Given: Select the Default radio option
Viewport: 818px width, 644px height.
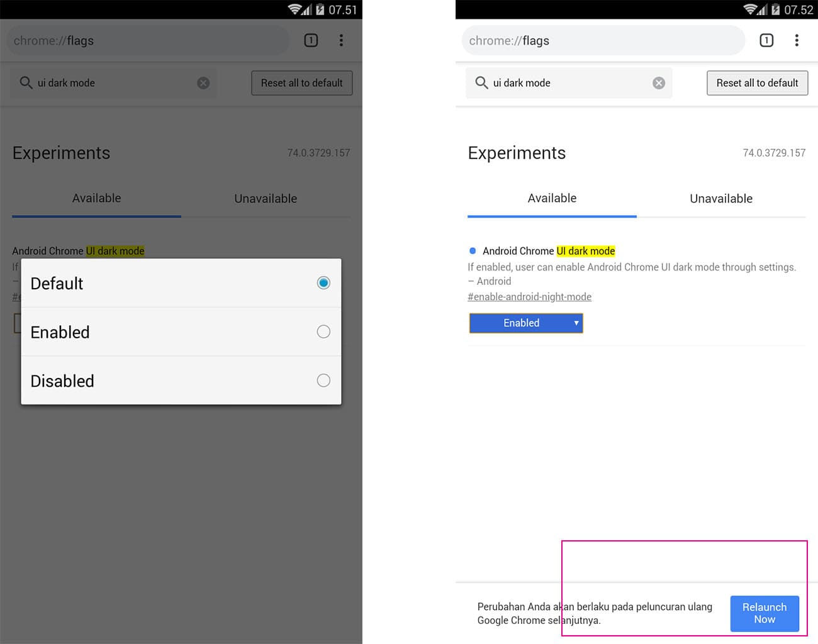Looking at the screenshot, I should pos(323,283).
